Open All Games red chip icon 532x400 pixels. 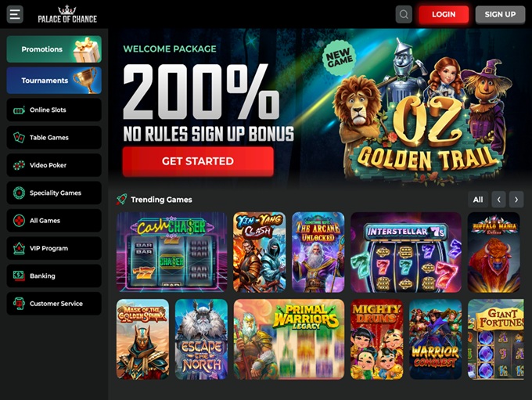[x=19, y=221]
